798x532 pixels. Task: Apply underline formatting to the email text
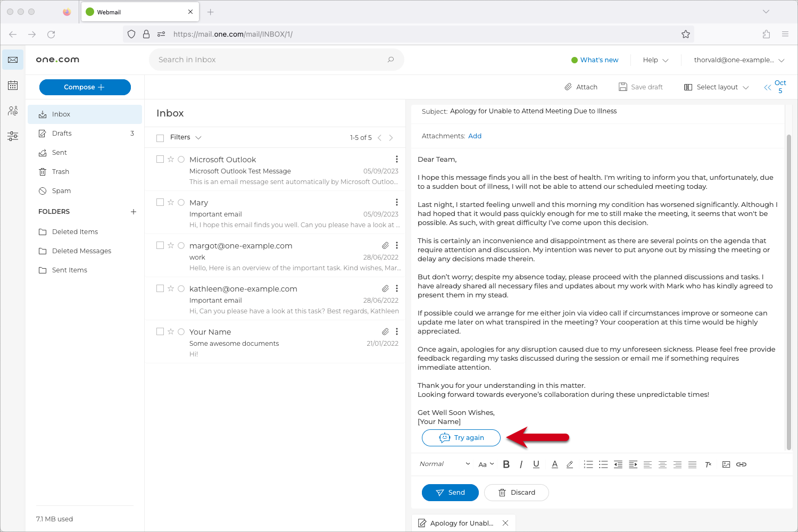pyautogui.click(x=536, y=464)
